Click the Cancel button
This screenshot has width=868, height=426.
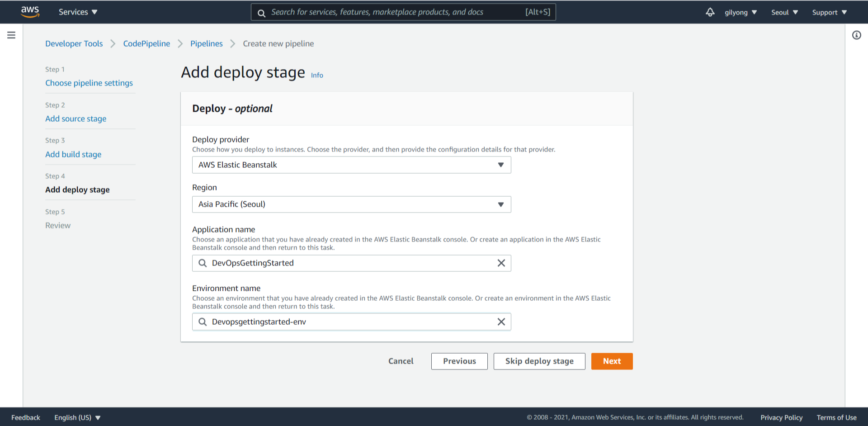[x=401, y=361]
